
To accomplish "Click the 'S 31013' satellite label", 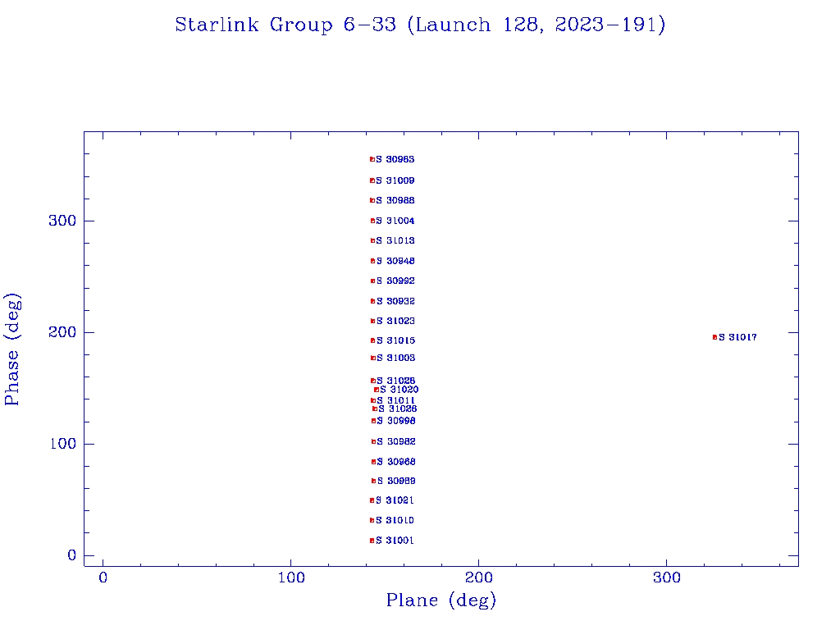I will click(395, 241).
